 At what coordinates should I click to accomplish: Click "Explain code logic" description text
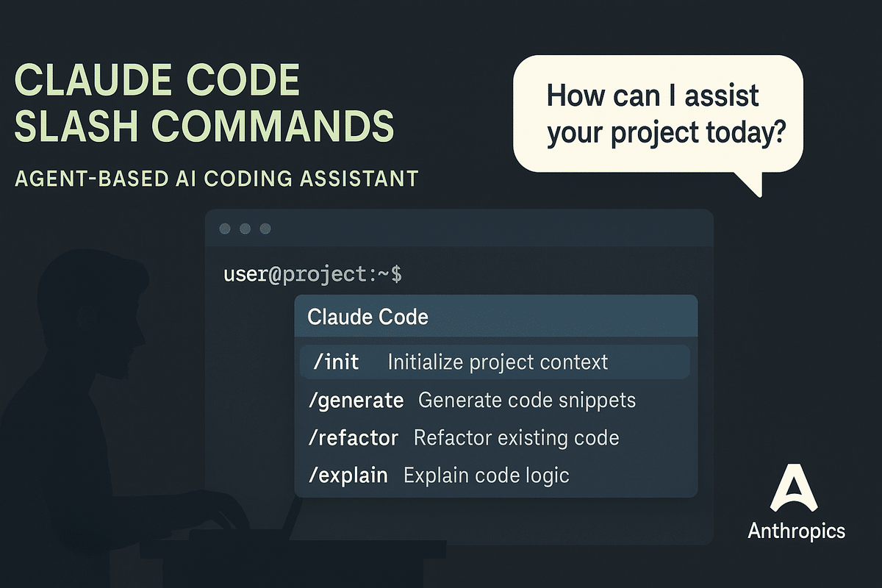coord(487,476)
